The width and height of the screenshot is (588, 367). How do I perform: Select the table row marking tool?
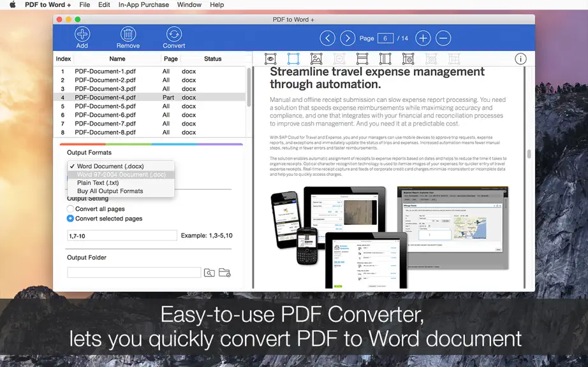click(x=362, y=59)
